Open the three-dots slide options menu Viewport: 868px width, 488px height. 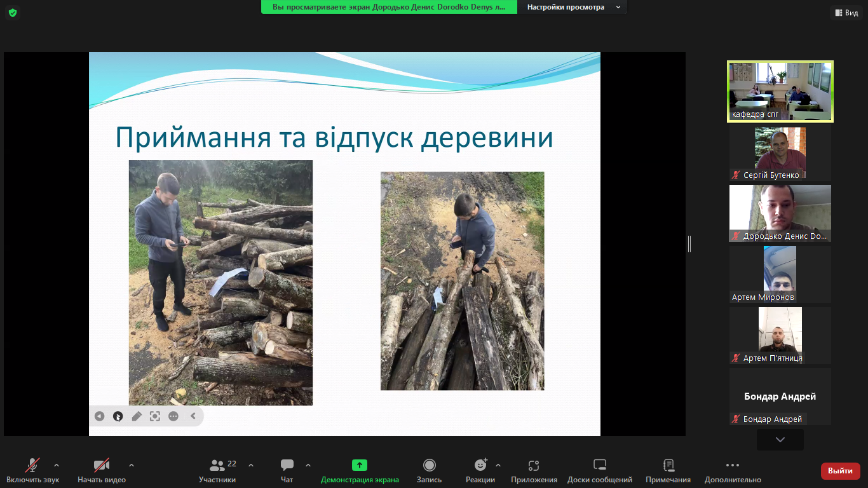coord(173,416)
